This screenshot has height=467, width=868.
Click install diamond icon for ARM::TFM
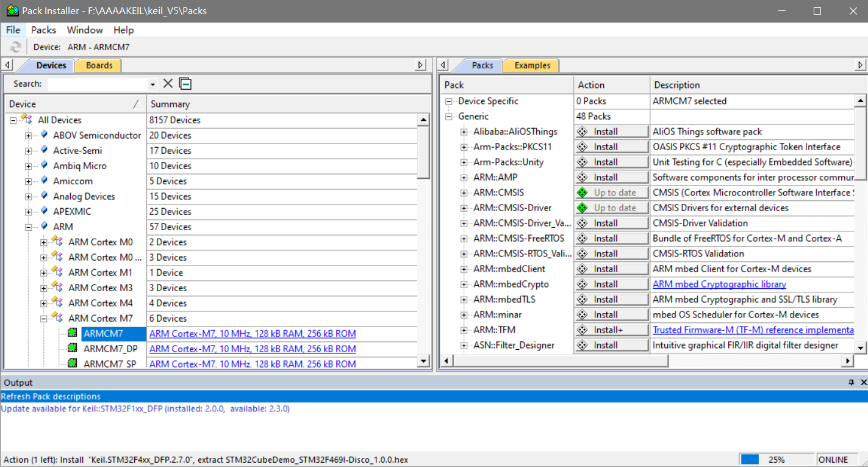(582, 330)
